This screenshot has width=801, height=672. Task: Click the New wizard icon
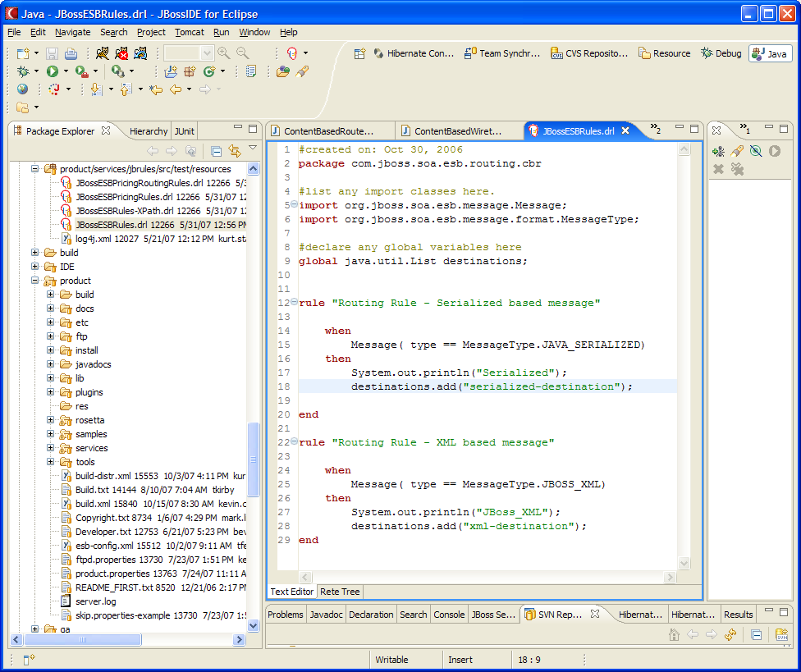click(x=23, y=53)
